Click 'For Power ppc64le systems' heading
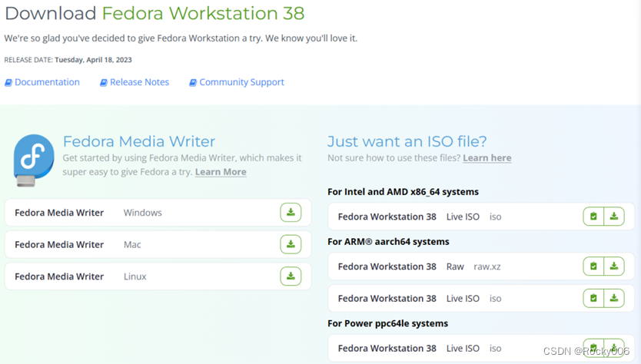This screenshot has height=364, width=641. pos(387,323)
